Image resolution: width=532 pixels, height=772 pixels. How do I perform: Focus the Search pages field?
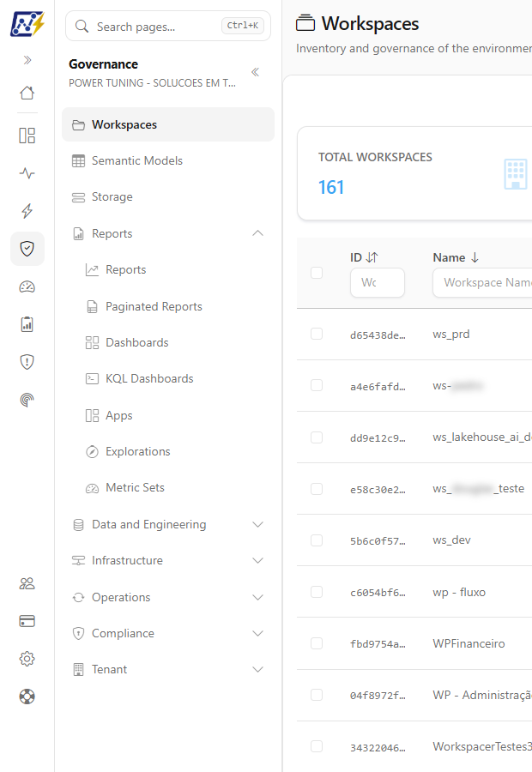[x=168, y=26]
